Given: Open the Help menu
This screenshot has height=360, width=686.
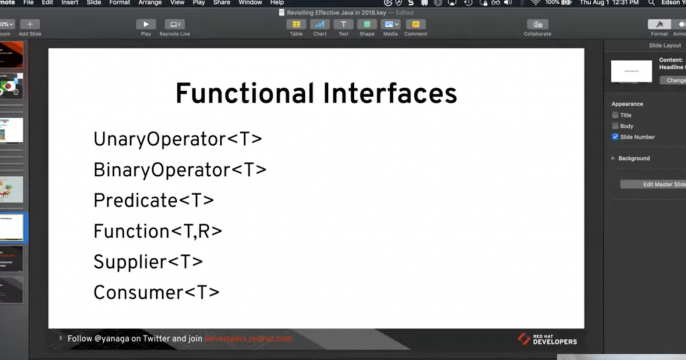Looking at the screenshot, I should [277, 3].
